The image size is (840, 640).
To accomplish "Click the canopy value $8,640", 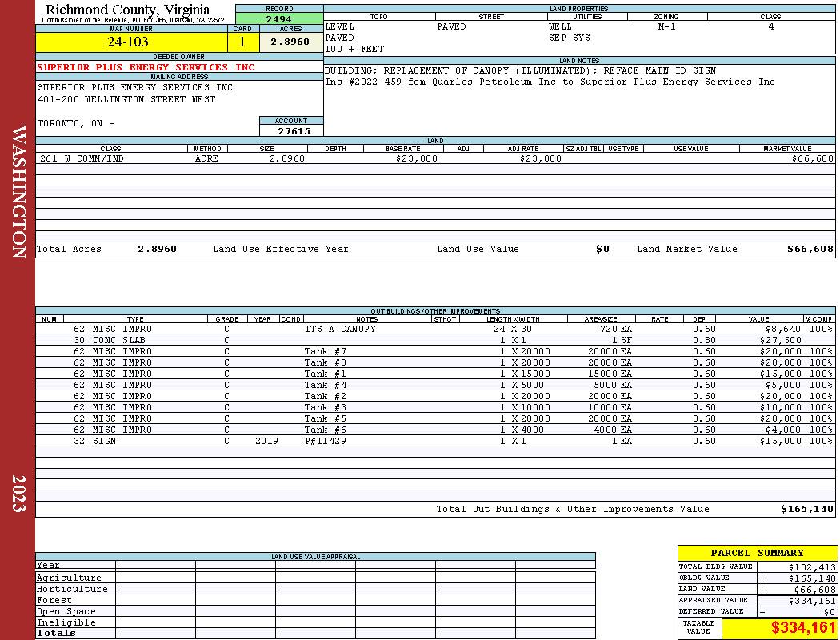I will (x=782, y=329).
